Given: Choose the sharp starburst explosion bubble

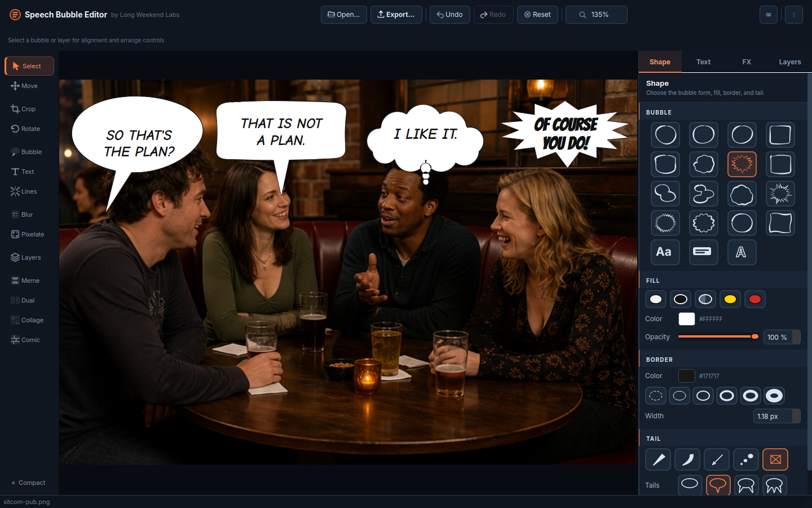Looking at the screenshot, I should click(780, 194).
